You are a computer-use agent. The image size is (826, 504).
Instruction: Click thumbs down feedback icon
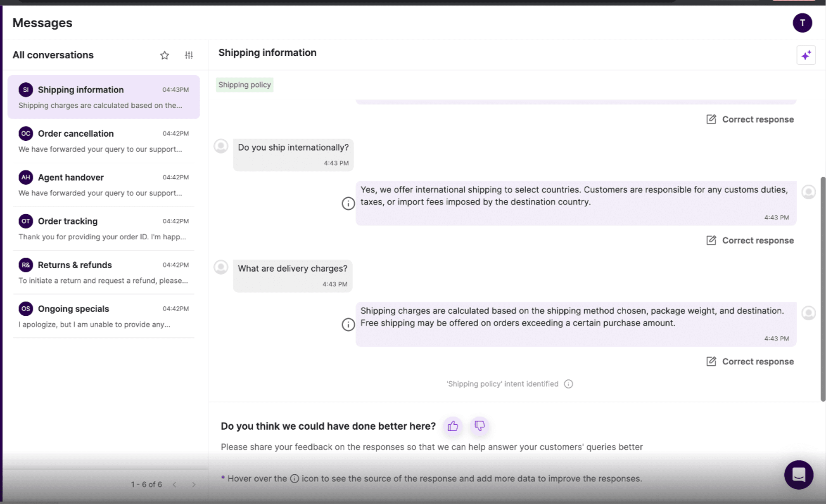click(x=479, y=426)
